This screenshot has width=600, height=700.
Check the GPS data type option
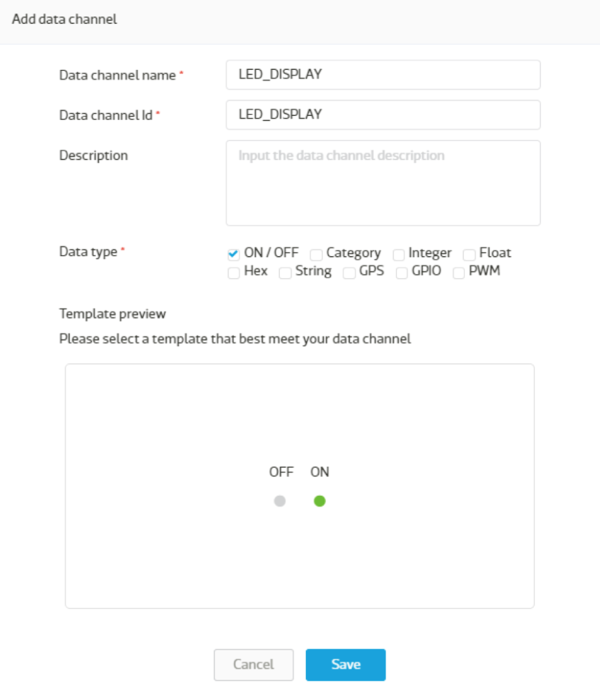point(349,272)
